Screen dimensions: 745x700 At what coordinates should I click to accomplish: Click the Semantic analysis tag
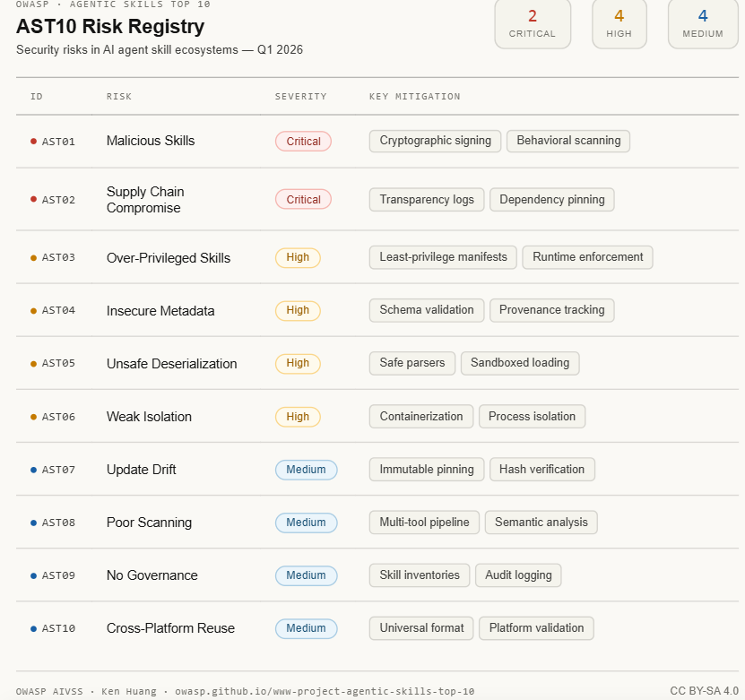pos(541,523)
